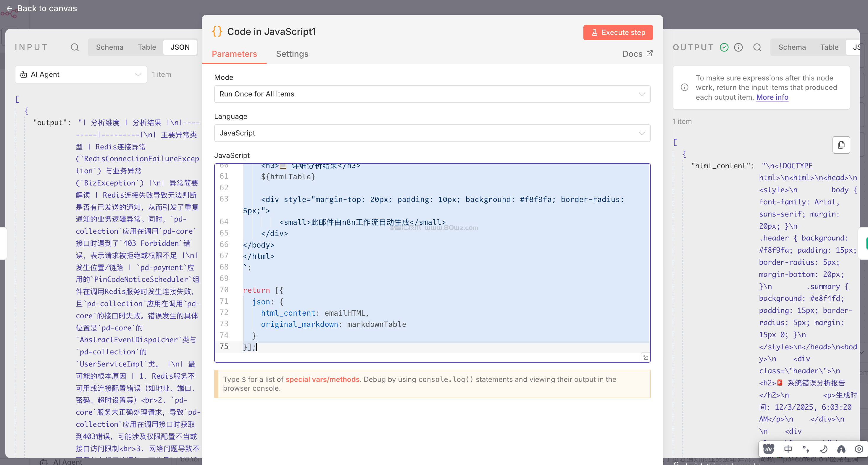Viewport: 868px width, 465px height.
Task: Open the Docs external link
Action: point(637,54)
